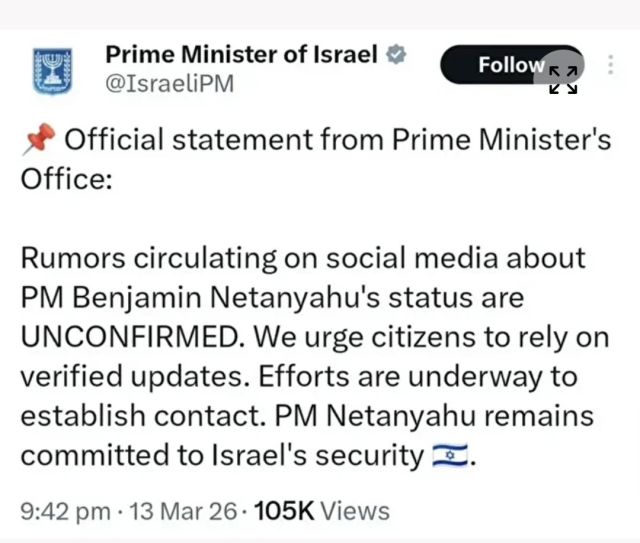Click the verified badge beside the name
640x543 pixels.
point(396,56)
